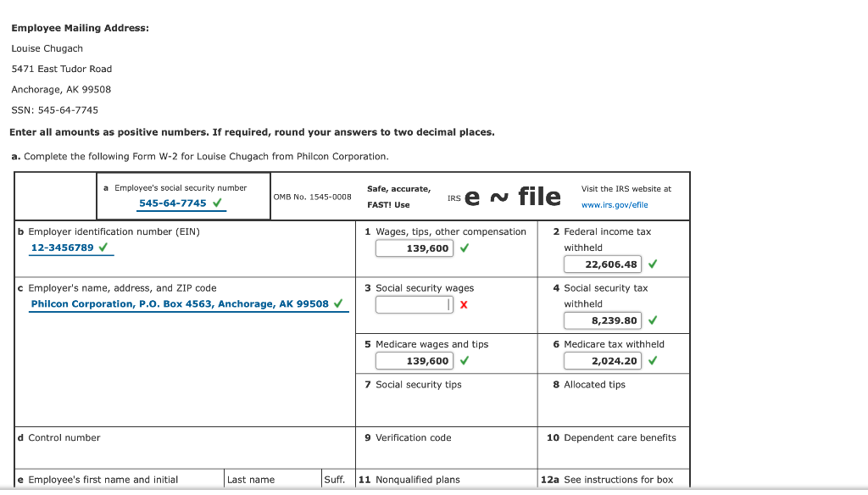Click checkmark beside Medicare tax withheld 2,024.20
This screenshot has width=868, height=495.
click(x=651, y=360)
